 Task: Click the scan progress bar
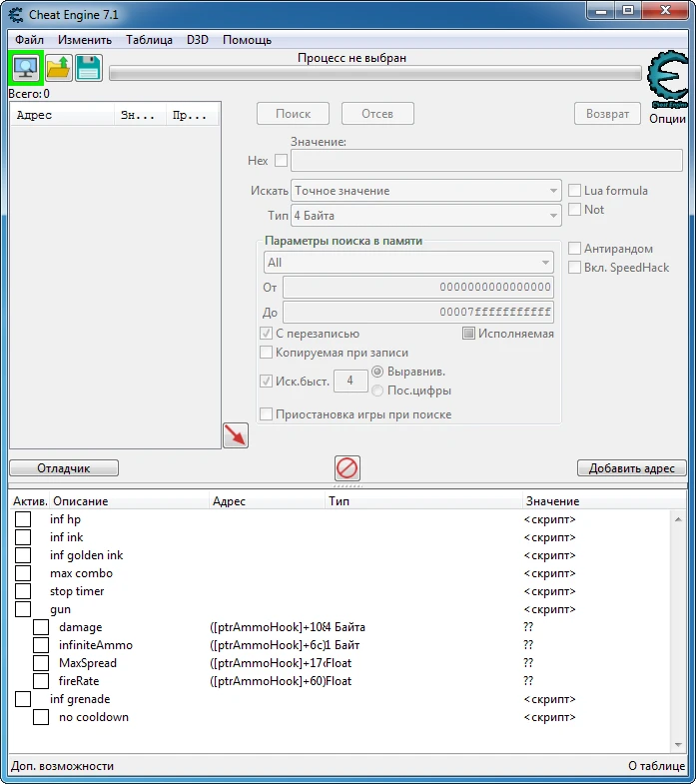(x=375, y=74)
